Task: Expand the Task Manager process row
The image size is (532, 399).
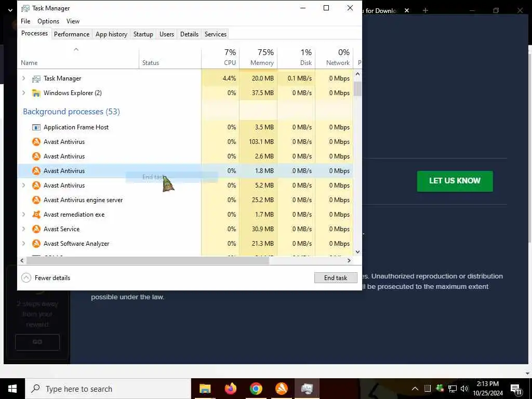Action: coord(23,78)
